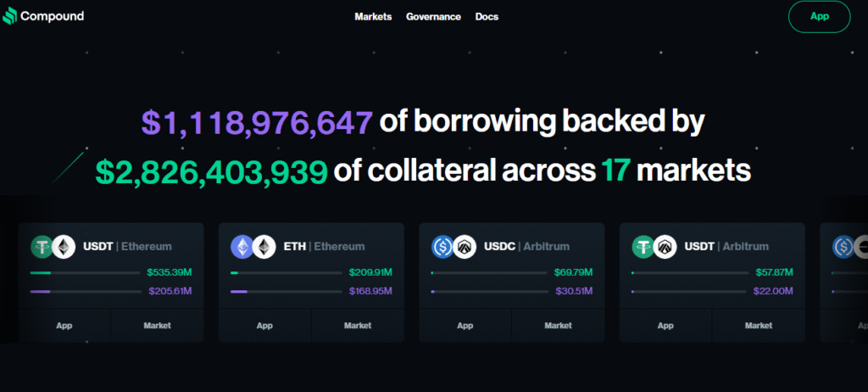Click the partially visible USDC icon on last card
Viewport: 868px width, 392px height.
click(843, 247)
